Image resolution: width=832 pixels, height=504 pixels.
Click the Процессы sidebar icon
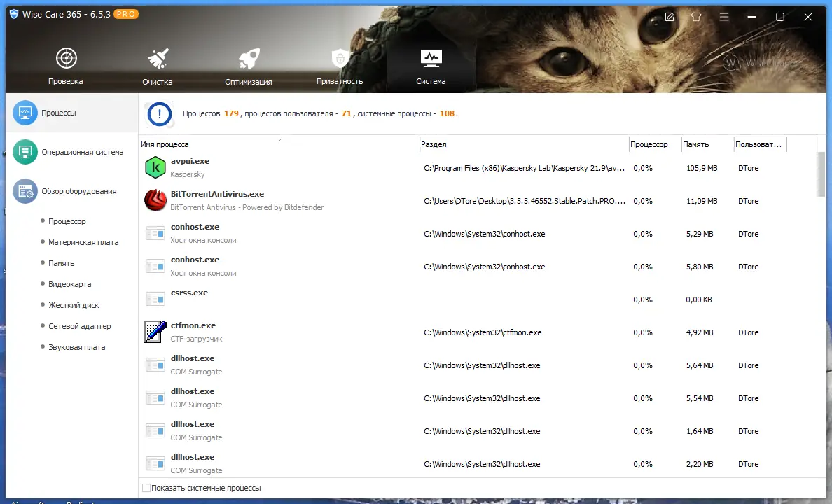pyautogui.click(x=25, y=113)
